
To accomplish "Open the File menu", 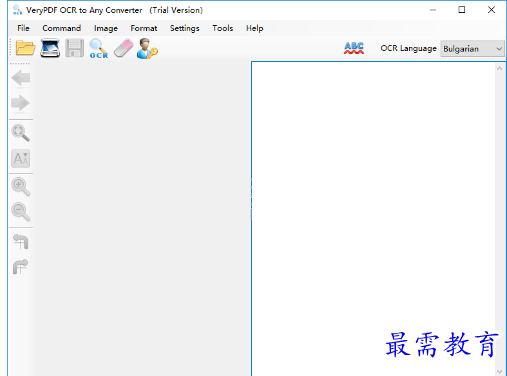I will pyautogui.click(x=23, y=28).
